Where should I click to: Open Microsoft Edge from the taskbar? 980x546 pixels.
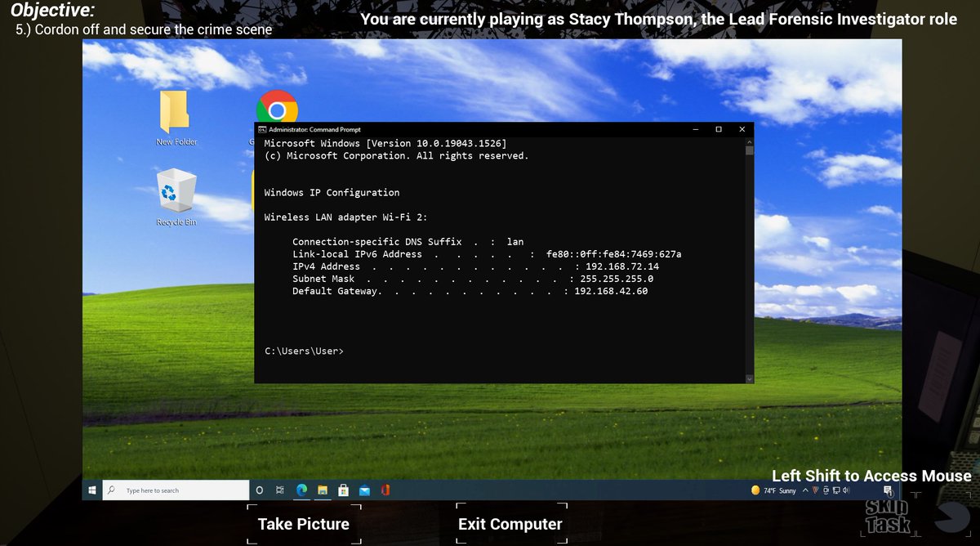[301, 490]
